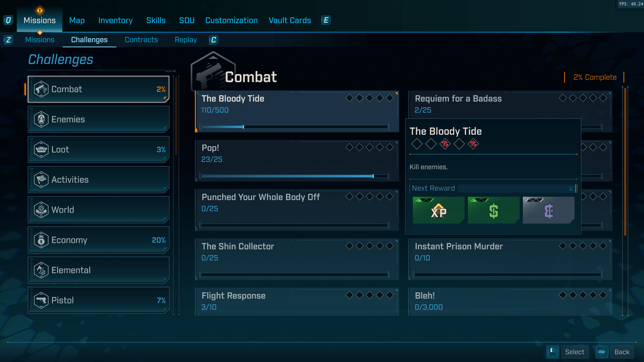Viewport: 644px width, 362px height.
Task: Switch to the Inventory tab
Action: click(115, 20)
